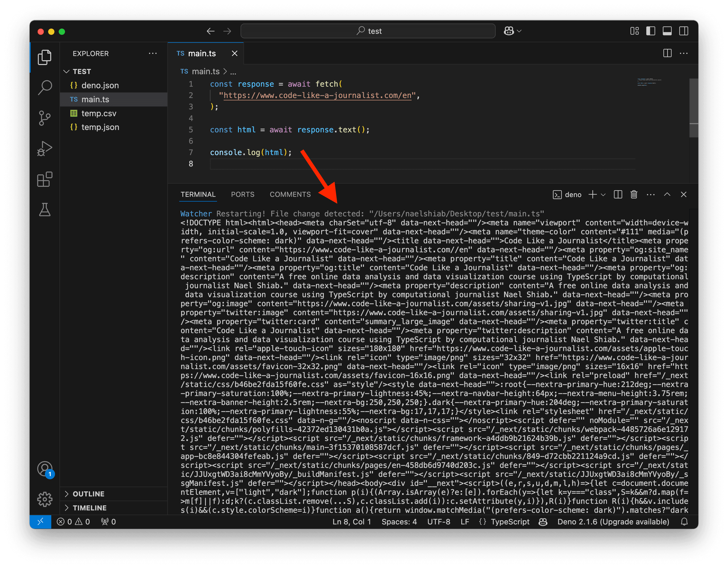Switch to the COMMENTS panel tab

pyautogui.click(x=290, y=194)
